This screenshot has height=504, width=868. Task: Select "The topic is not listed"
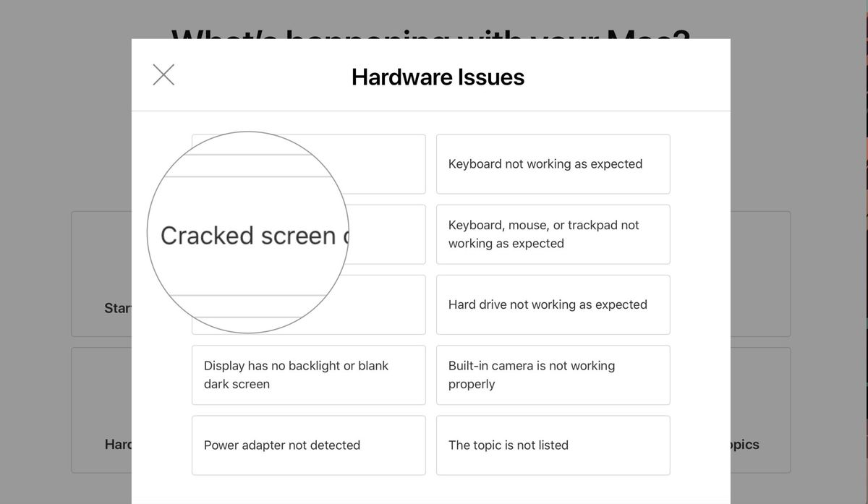[x=553, y=445]
